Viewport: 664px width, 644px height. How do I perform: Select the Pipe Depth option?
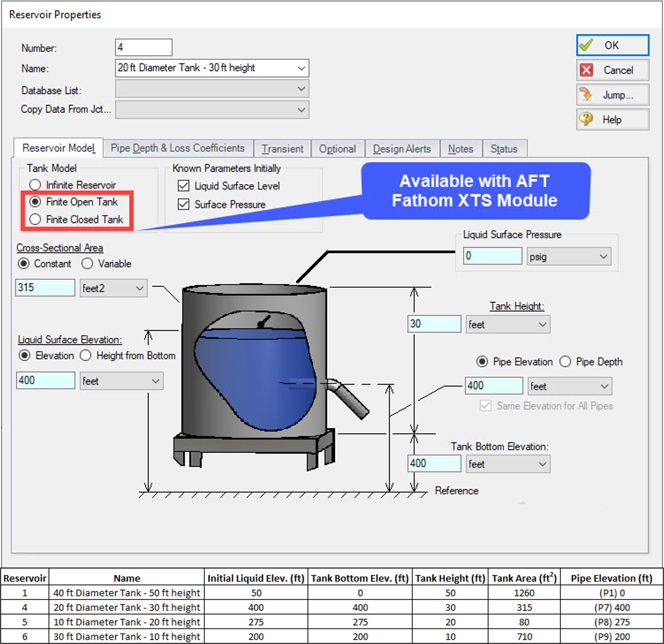[565, 361]
